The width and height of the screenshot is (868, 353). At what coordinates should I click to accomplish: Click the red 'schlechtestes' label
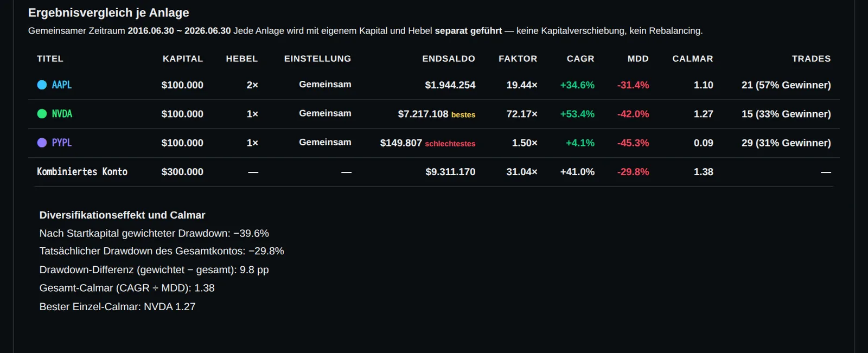click(450, 144)
